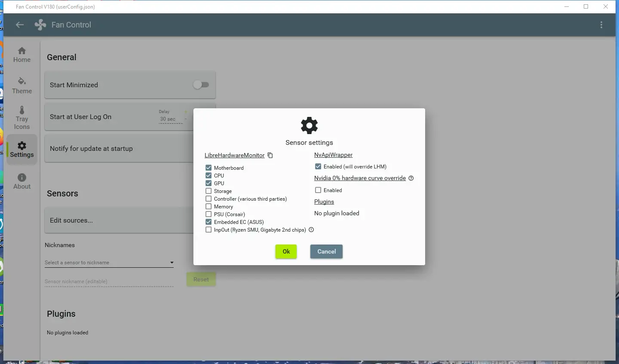The width and height of the screenshot is (619, 364).
Task: Enable InpOut (Ryzen SMU) checkbox
Action: tap(208, 229)
